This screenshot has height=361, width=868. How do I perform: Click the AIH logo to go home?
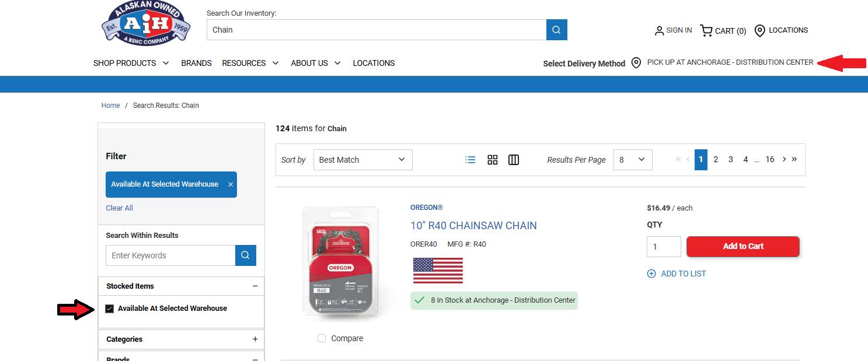pos(146,23)
